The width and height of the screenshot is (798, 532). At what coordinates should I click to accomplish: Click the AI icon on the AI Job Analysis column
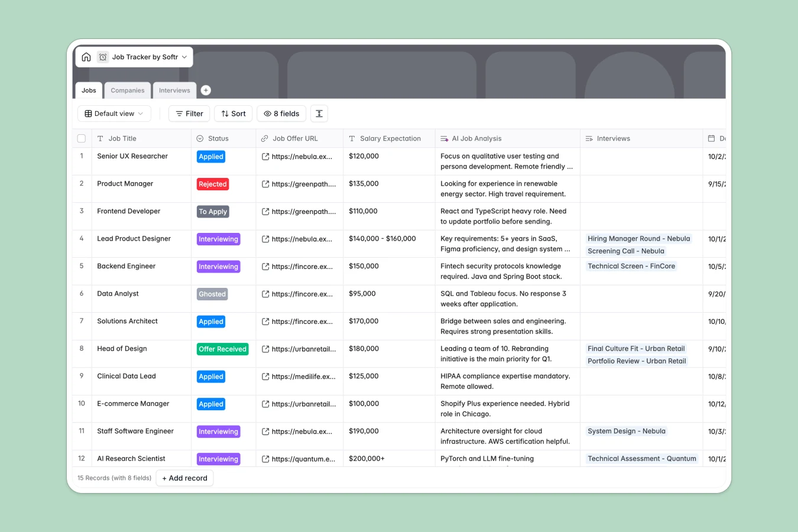(x=443, y=138)
